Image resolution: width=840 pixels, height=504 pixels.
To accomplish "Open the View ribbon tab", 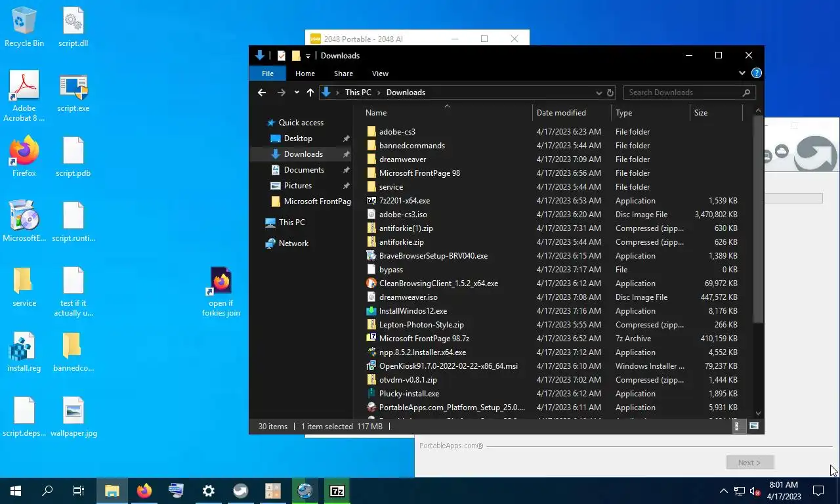I will (x=380, y=73).
